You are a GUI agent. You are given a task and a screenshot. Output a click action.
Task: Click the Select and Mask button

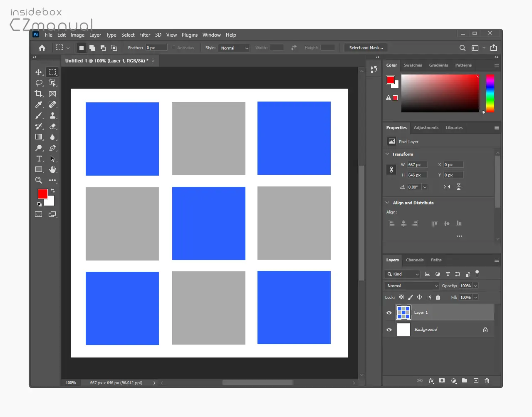pos(366,48)
